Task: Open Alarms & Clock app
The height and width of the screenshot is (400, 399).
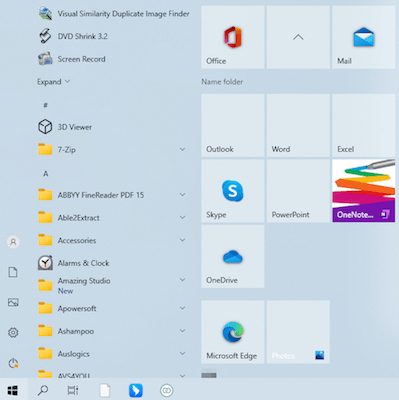Action: [x=74, y=263]
